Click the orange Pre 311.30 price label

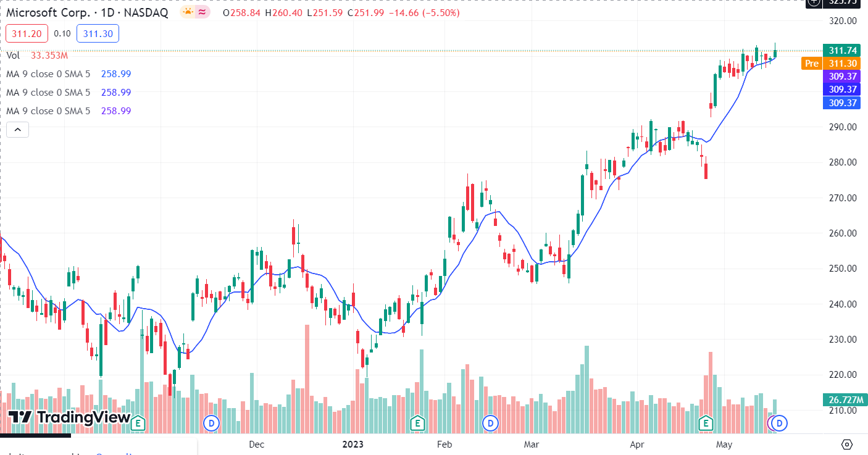(830, 64)
